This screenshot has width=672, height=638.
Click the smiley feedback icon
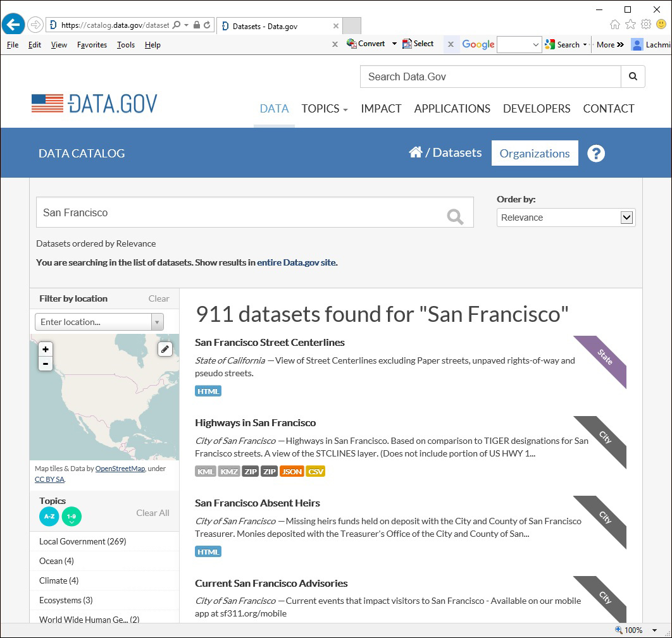tap(661, 25)
